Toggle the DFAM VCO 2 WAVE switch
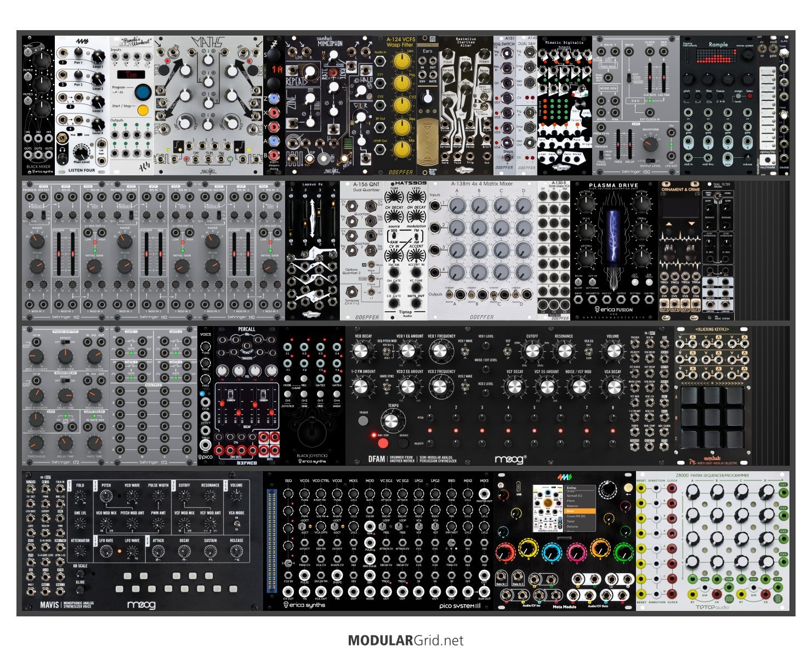The image size is (812, 652). (x=465, y=386)
